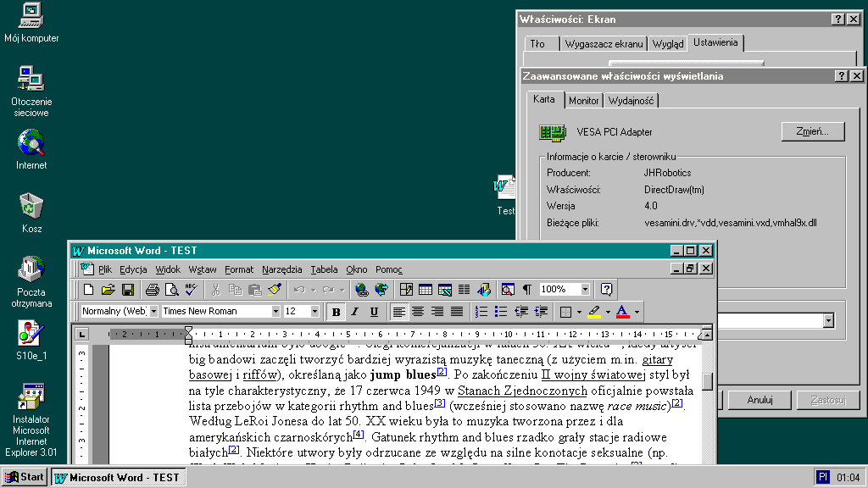Screen dimensions: 868x488
Task: Run the ABC spelling check
Action: click(x=192, y=290)
